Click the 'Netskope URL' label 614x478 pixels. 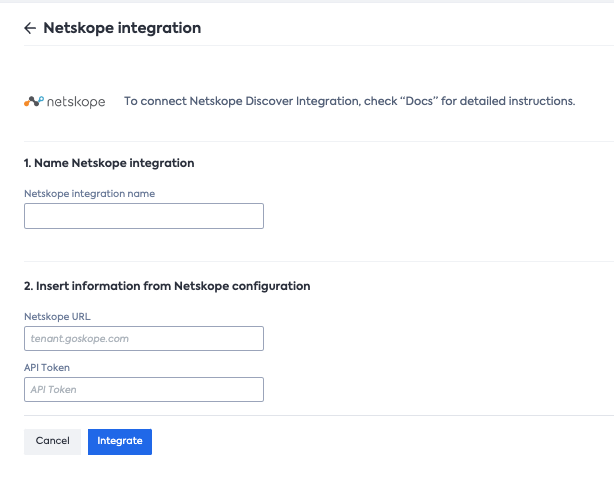coord(57,317)
